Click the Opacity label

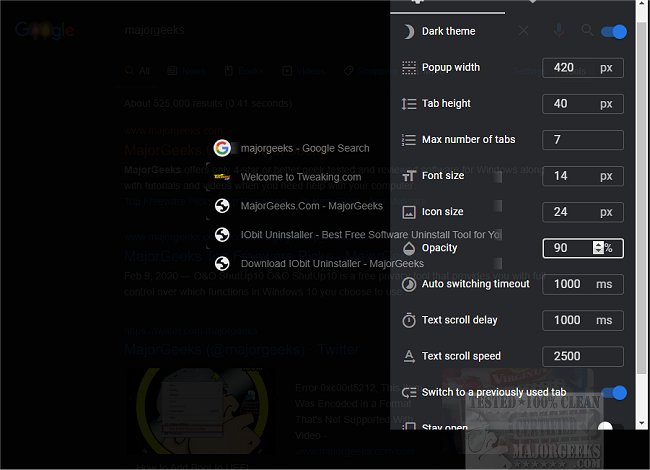click(439, 248)
